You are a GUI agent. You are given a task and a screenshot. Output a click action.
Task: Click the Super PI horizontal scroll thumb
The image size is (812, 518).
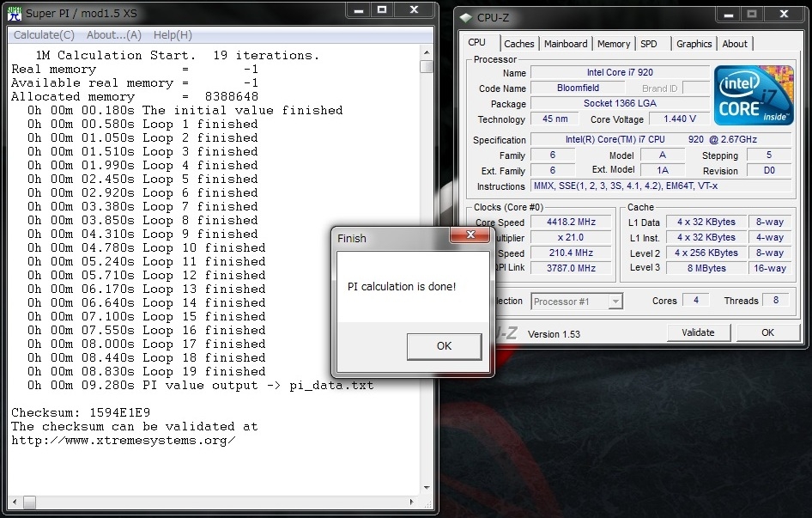click(30, 502)
